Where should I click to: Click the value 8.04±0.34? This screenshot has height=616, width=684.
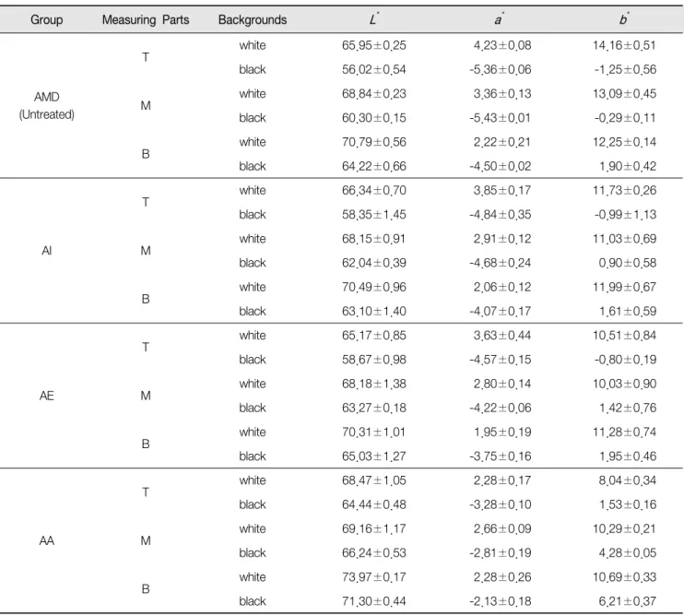(x=627, y=480)
